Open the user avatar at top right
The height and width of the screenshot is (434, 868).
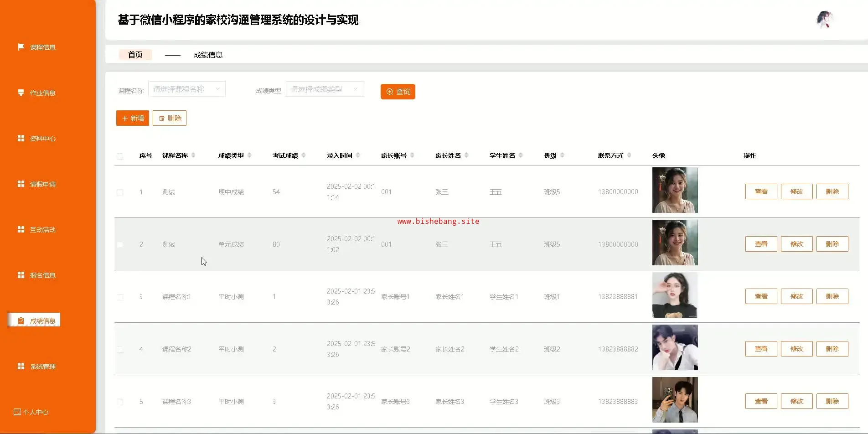click(824, 20)
